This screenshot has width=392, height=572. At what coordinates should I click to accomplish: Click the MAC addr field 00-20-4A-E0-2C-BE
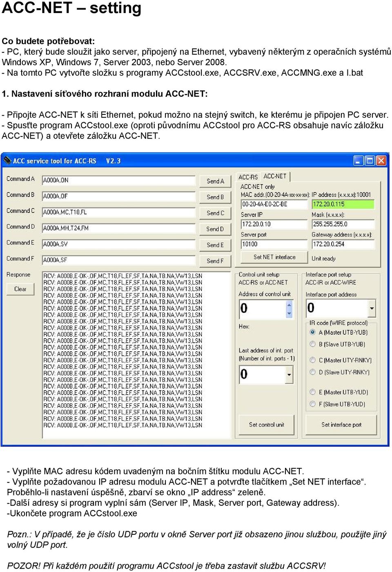274,204
